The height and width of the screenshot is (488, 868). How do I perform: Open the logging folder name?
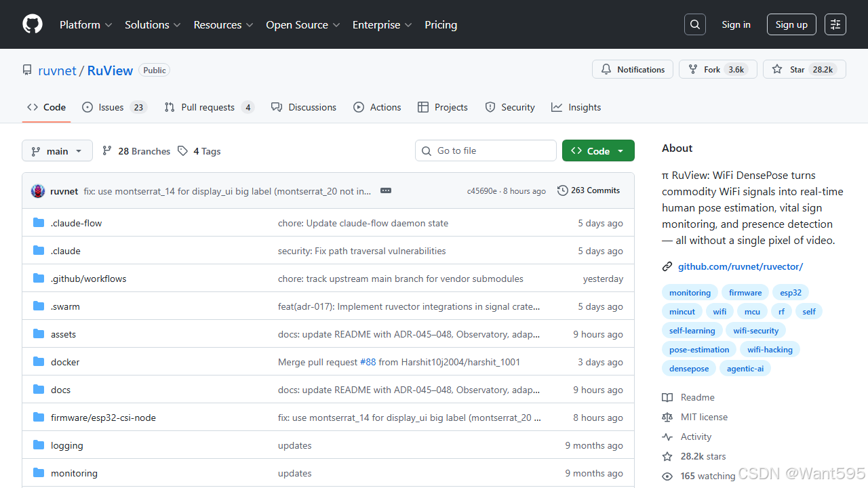click(x=66, y=445)
